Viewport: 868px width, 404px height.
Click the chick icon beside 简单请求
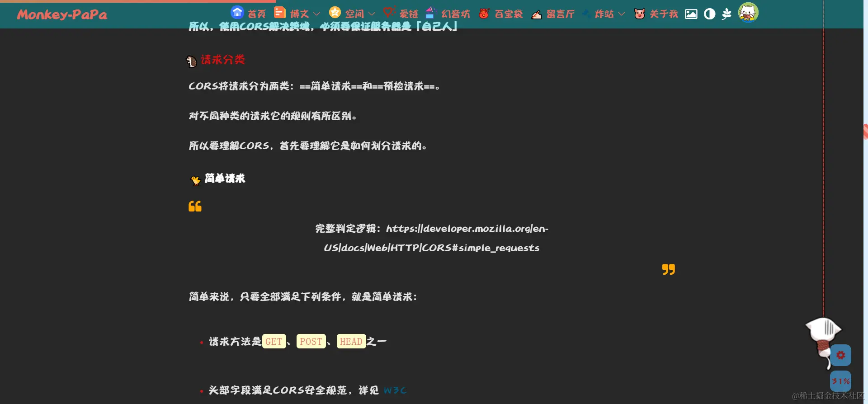pyautogui.click(x=195, y=180)
